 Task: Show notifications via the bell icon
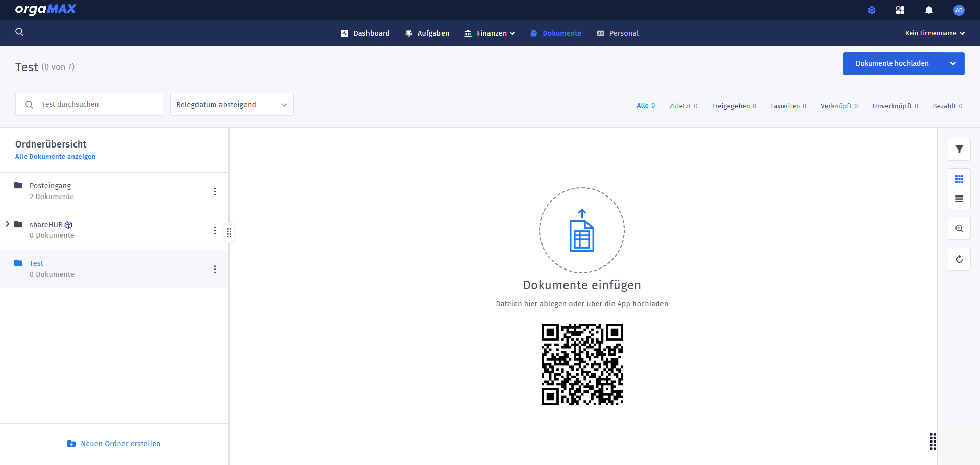point(929,10)
